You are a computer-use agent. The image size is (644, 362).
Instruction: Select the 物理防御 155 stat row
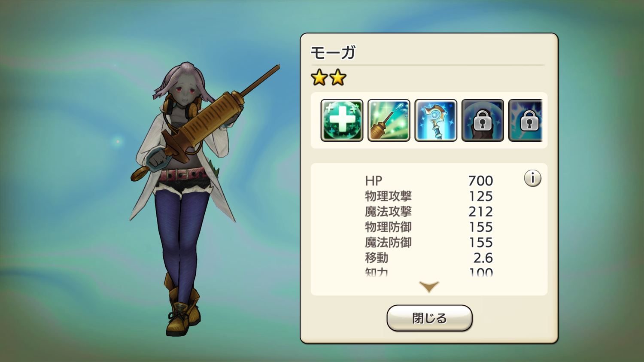(x=429, y=227)
